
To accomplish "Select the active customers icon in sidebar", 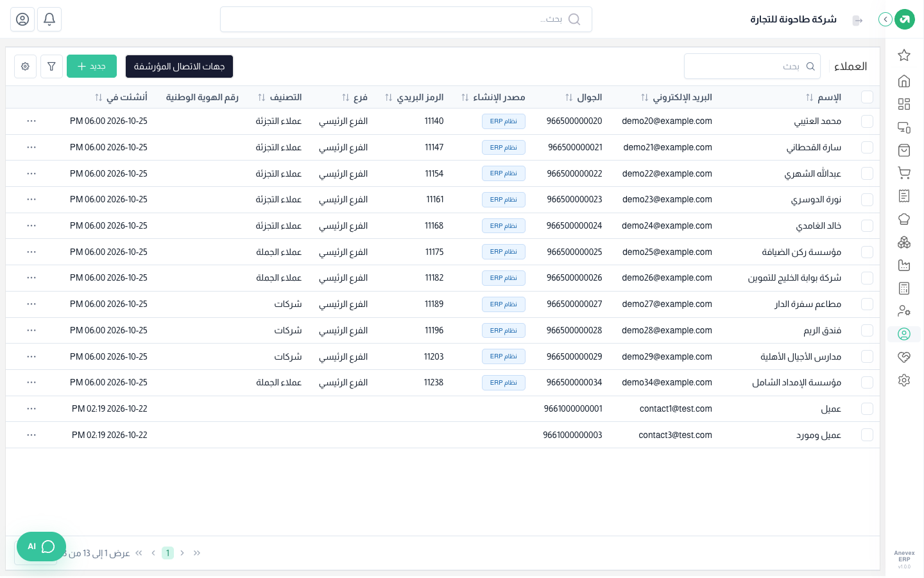I will pyautogui.click(x=904, y=334).
